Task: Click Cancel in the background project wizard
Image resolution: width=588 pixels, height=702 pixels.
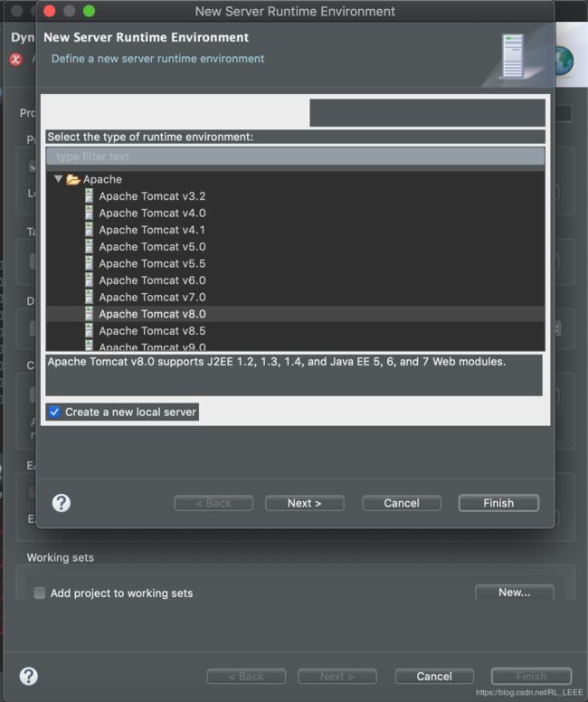Action: (434, 676)
